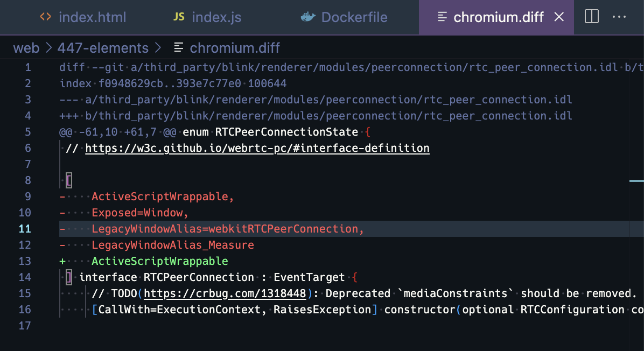Open the crbug.com/1318448 link
The image size is (644, 351).
tap(226, 293)
